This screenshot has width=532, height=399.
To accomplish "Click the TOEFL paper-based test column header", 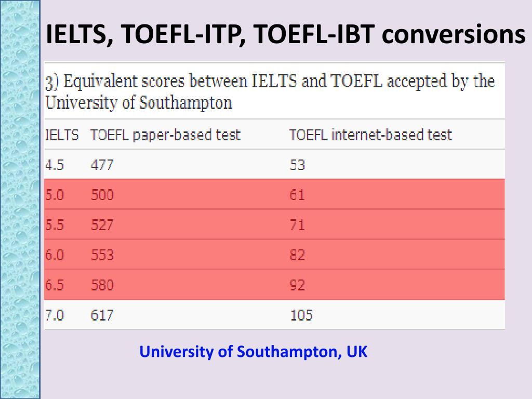I will (x=166, y=135).
